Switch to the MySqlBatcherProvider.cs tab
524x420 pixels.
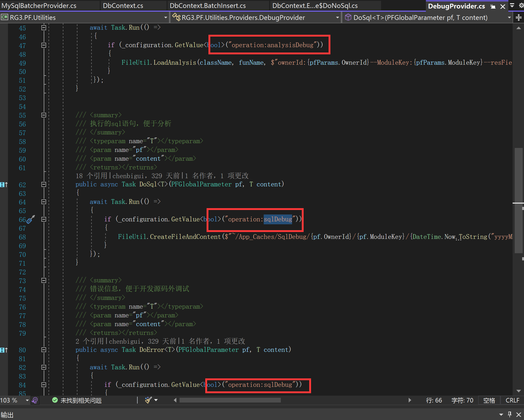(x=39, y=6)
